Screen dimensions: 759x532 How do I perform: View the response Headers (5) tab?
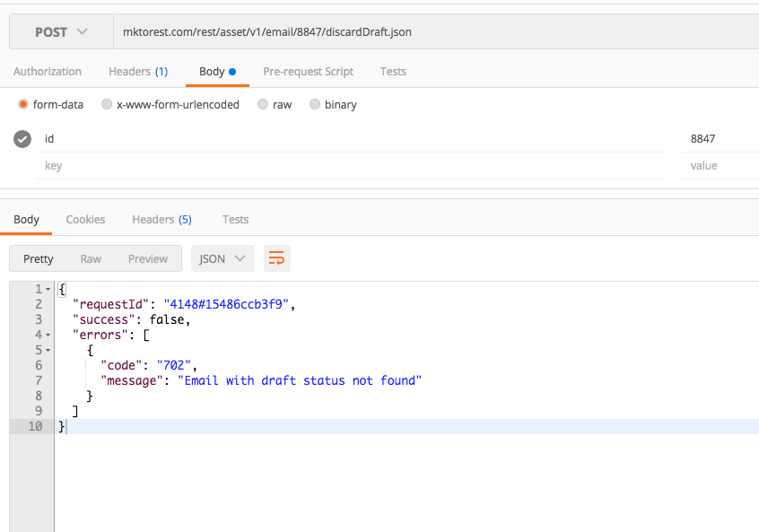(161, 220)
